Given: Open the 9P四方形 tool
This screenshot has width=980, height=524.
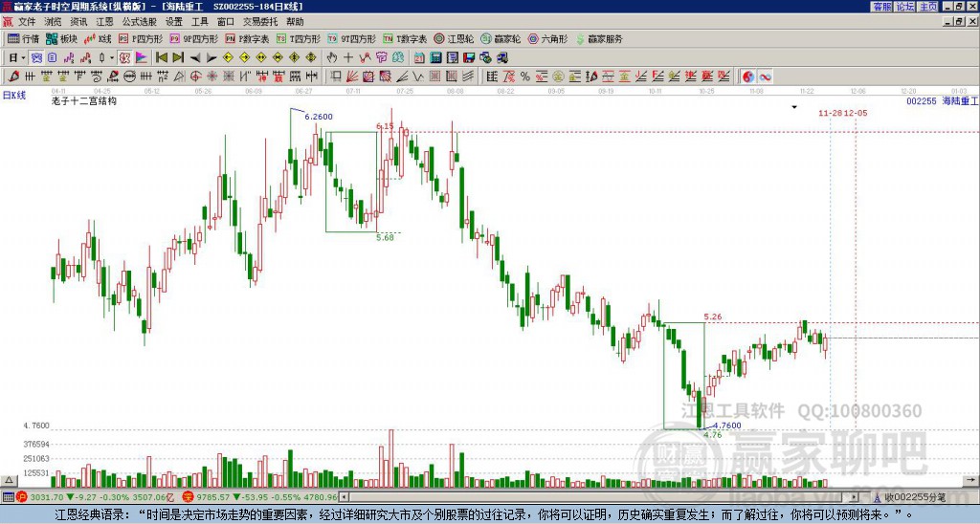Looking at the screenshot, I should pos(193,38).
